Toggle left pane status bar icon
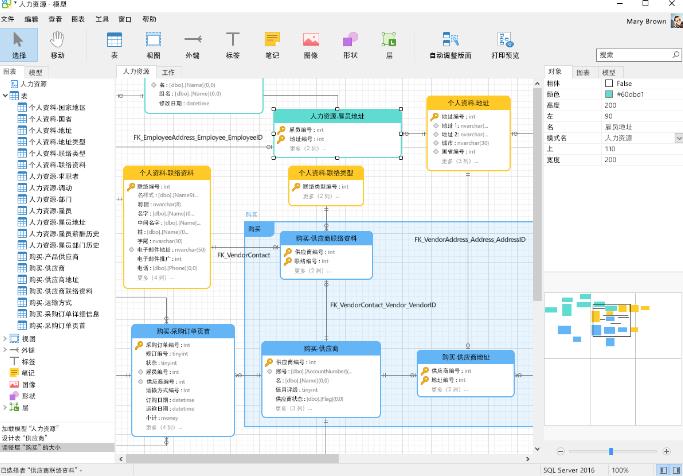The width and height of the screenshot is (683, 476). pyautogui.click(x=663, y=470)
